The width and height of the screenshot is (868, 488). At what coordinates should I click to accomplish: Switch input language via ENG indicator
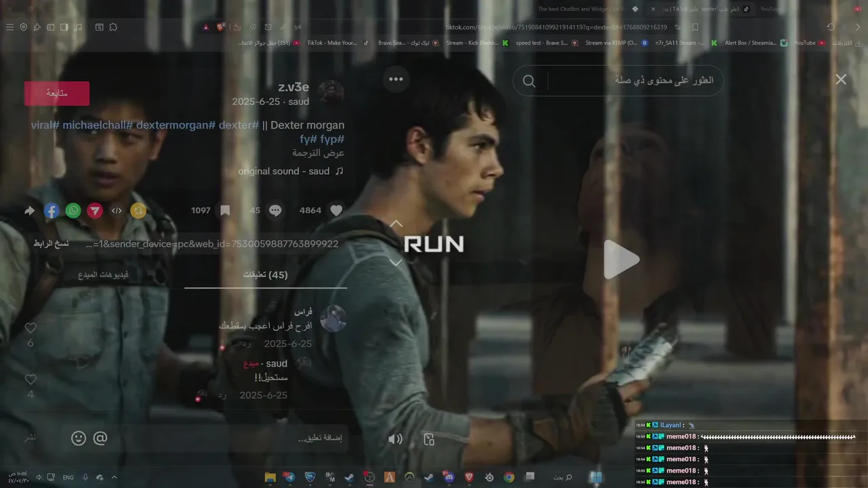pos(68,477)
